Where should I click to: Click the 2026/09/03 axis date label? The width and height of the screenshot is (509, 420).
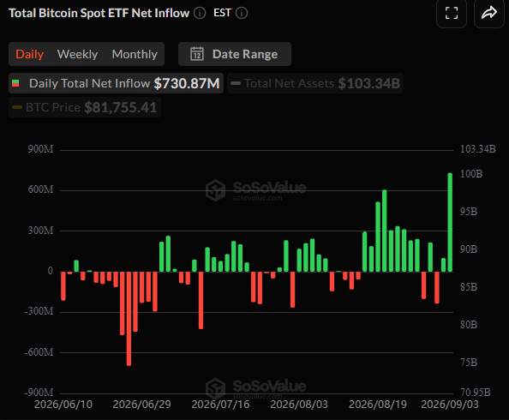[x=450, y=405]
